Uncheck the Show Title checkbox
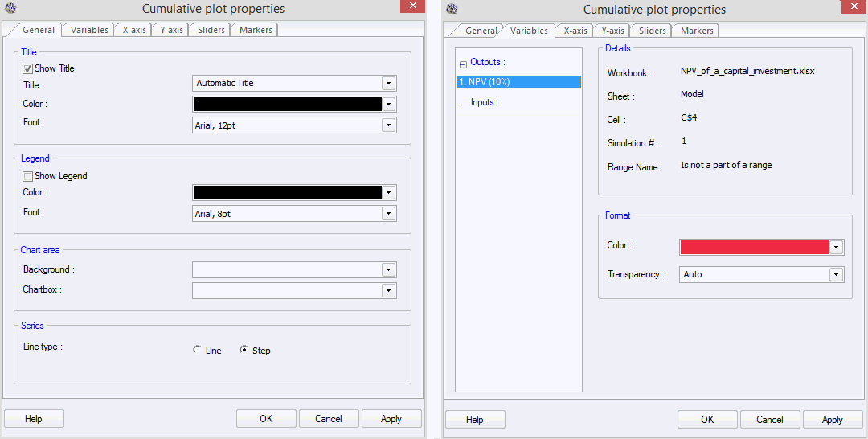 [x=28, y=69]
